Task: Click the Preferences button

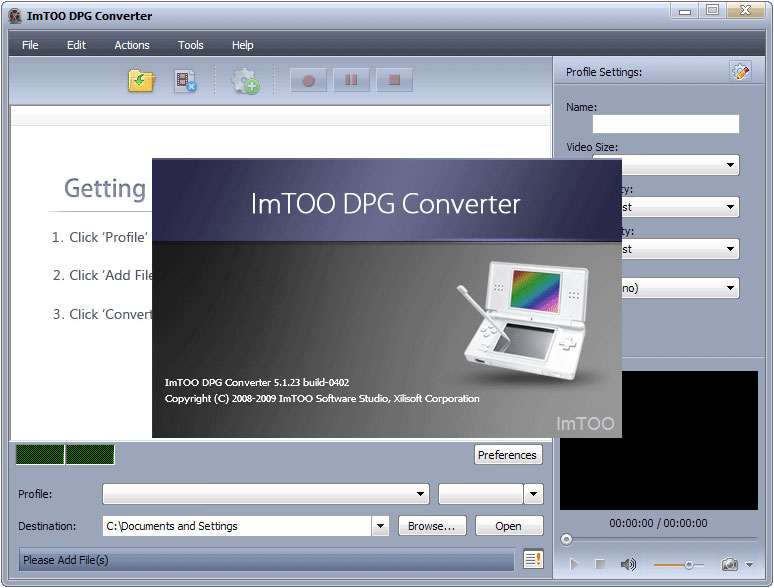Action: click(507, 455)
